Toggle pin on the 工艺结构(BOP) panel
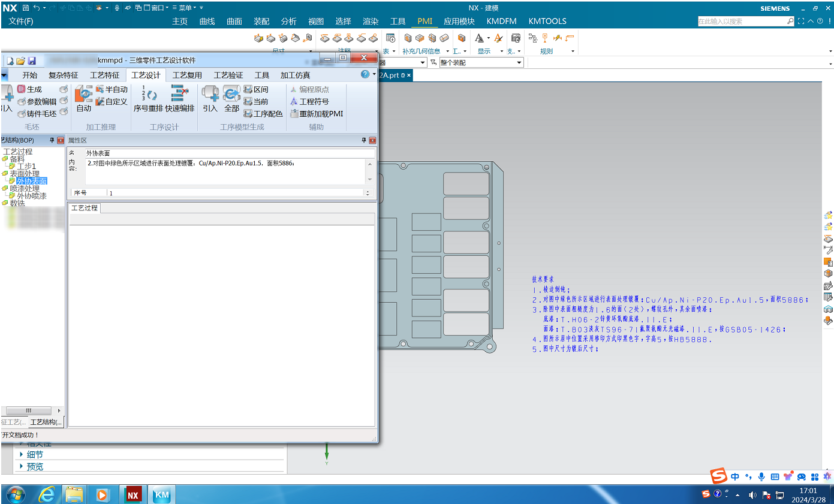The image size is (834, 504). (x=52, y=140)
